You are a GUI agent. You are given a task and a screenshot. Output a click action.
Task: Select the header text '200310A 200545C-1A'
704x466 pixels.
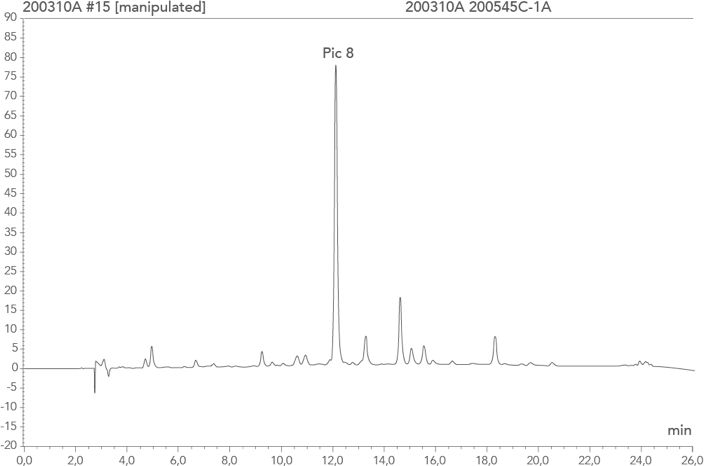[478, 7]
